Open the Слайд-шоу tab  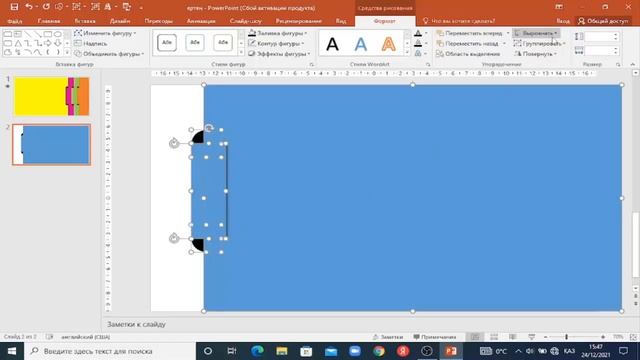click(x=245, y=21)
